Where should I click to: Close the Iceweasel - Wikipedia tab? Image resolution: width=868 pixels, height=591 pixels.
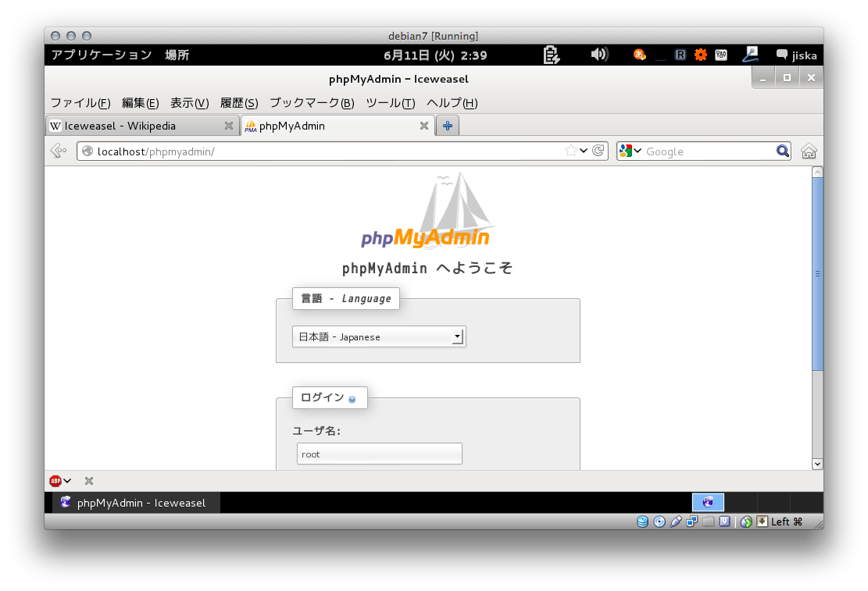[x=229, y=126]
